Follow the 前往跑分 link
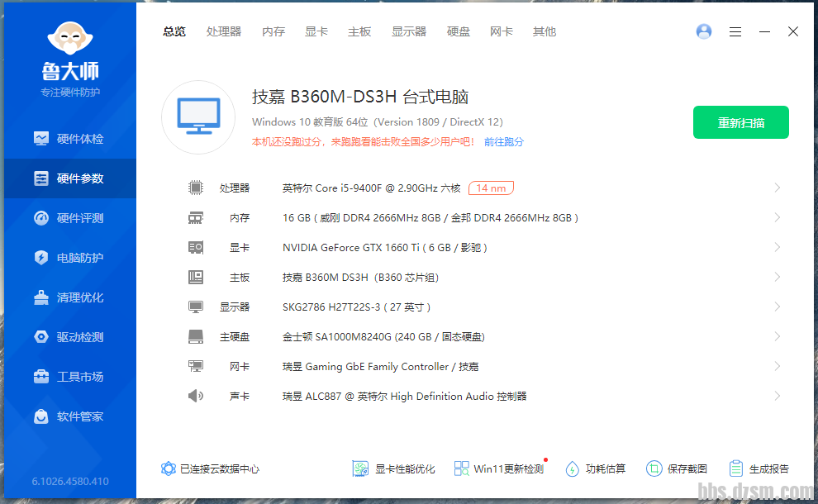This screenshot has height=504, width=818. click(503, 142)
